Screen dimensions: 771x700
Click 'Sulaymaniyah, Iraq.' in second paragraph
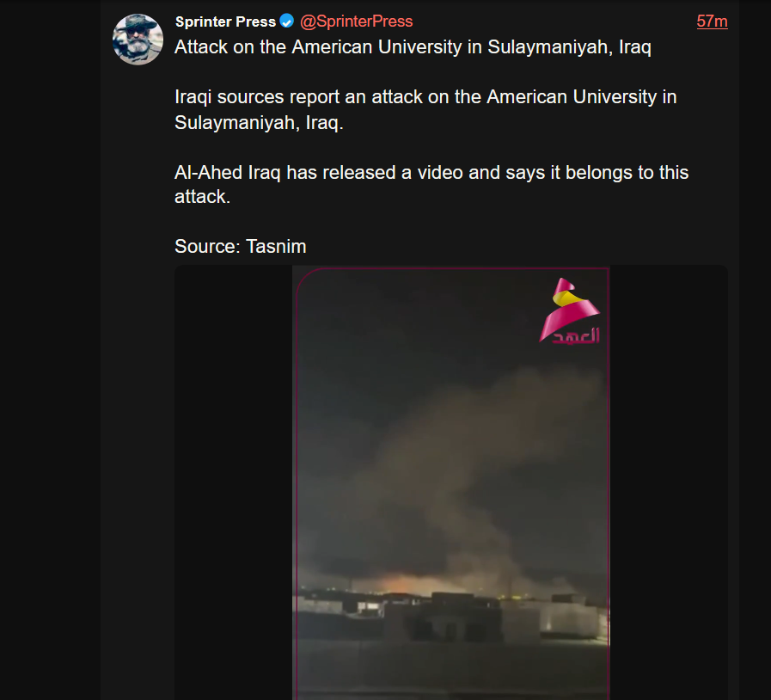259,122
